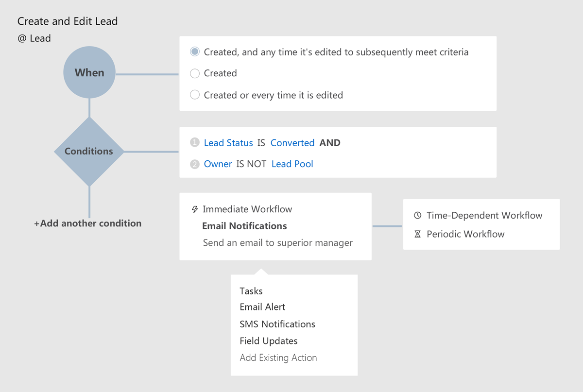This screenshot has width=583, height=392.
Task: Open 'Send an email to superior manager' action
Action: pyautogui.click(x=278, y=242)
